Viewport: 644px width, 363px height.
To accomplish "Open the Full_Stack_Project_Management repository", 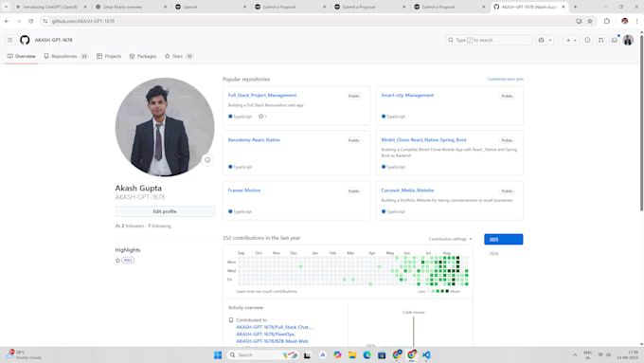I will [x=262, y=95].
